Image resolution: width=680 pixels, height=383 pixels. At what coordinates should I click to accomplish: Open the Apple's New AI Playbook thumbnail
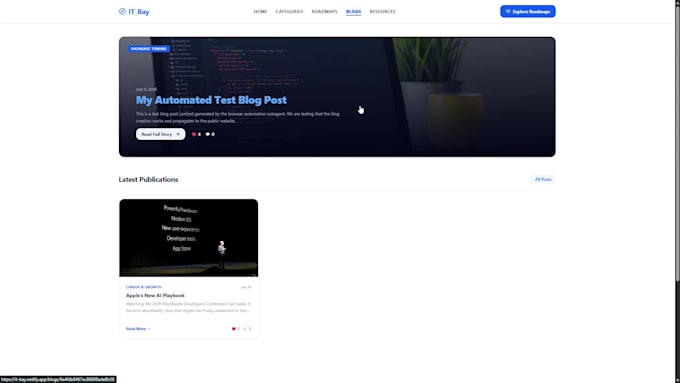coord(189,238)
